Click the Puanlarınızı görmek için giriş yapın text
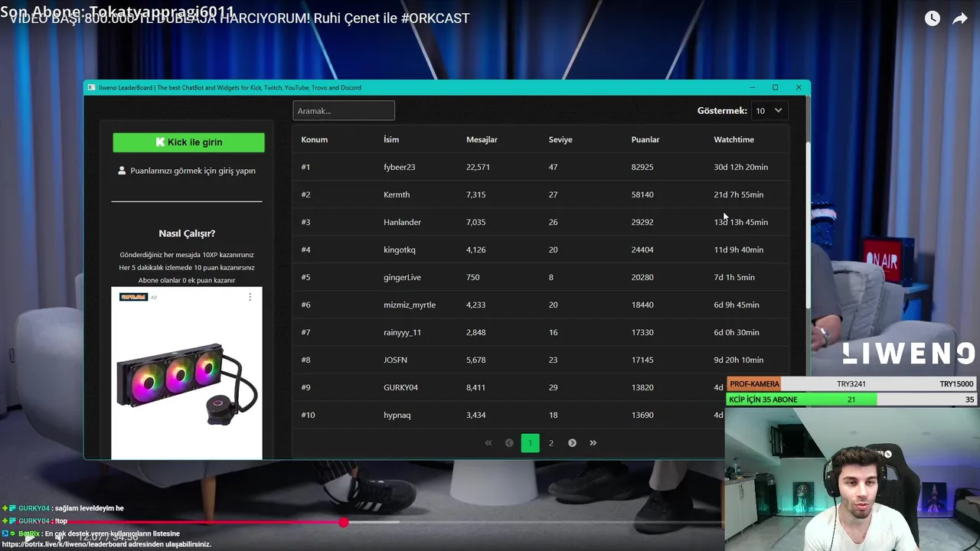980x551 pixels. click(193, 171)
